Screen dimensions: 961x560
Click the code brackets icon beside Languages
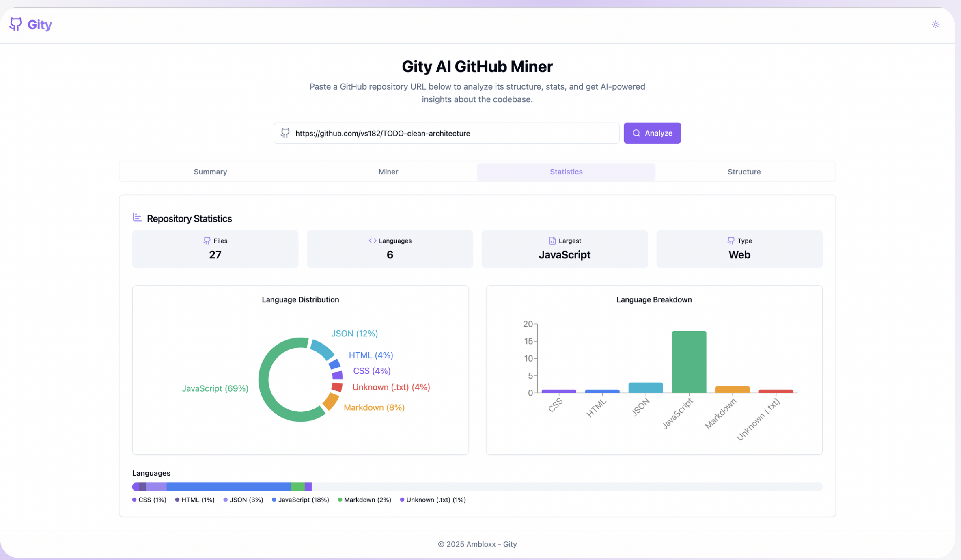click(372, 241)
